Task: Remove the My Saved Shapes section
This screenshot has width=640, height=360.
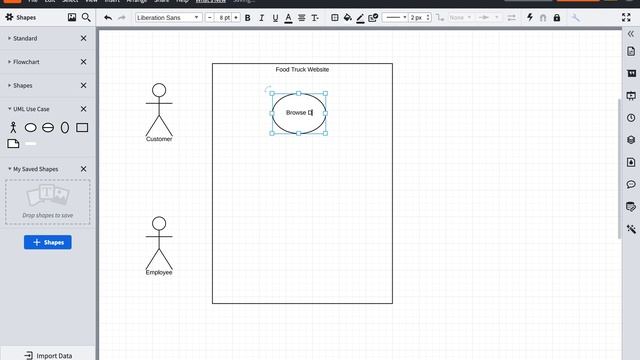Action: [x=83, y=169]
